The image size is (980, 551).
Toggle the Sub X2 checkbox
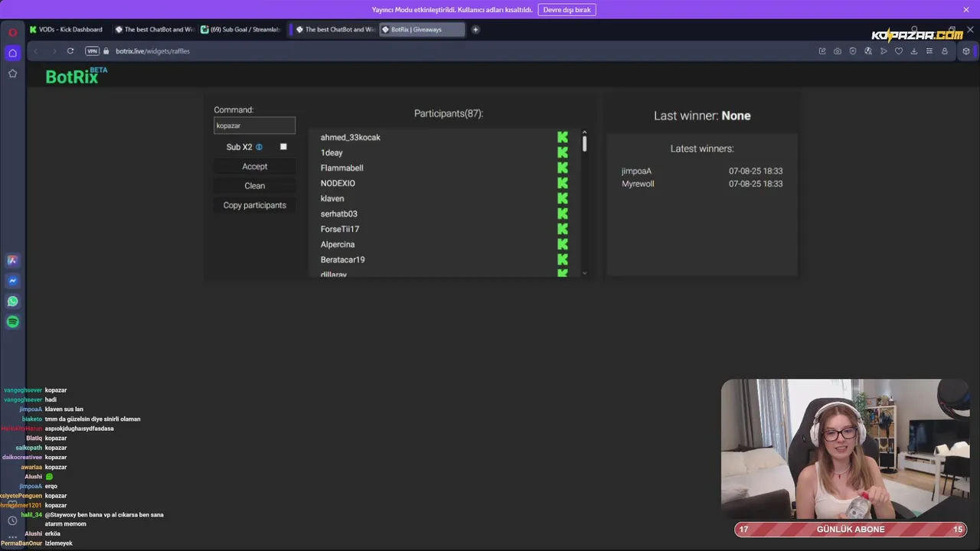tap(283, 147)
